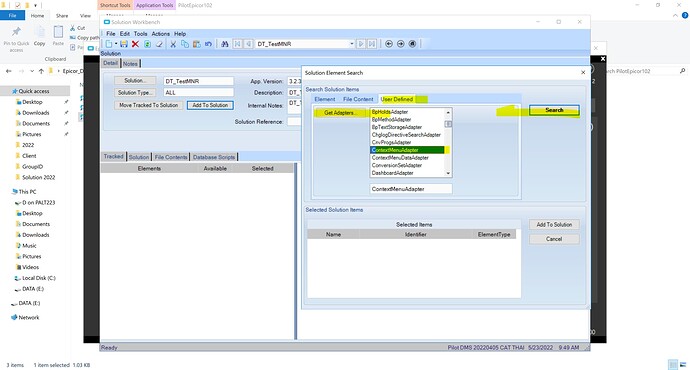Click the ContextMenuAdapter text field
This screenshot has width=690, height=370.
tap(411, 189)
